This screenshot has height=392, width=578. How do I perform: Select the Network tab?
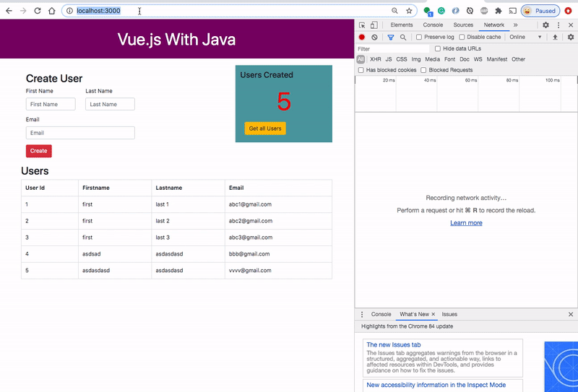tap(494, 25)
